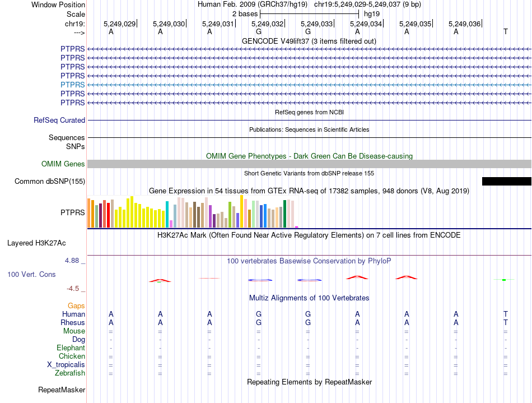Click the 100 Vert. Cons label
Image resolution: width=532 pixels, height=403 pixels.
point(31,274)
